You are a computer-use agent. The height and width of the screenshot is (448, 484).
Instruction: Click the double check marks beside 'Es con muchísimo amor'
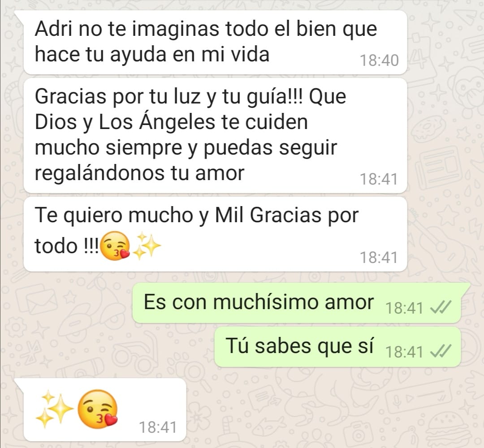tap(441, 307)
